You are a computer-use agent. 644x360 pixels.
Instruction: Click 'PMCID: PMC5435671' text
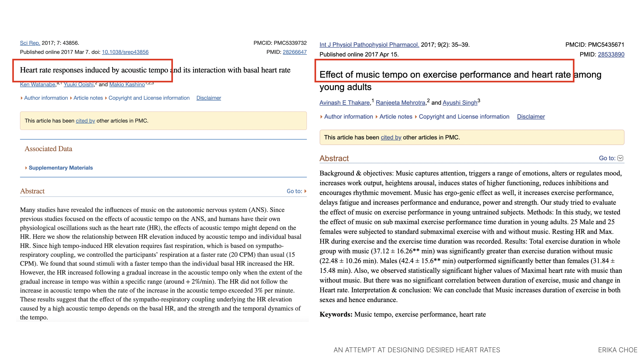tap(595, 45)
